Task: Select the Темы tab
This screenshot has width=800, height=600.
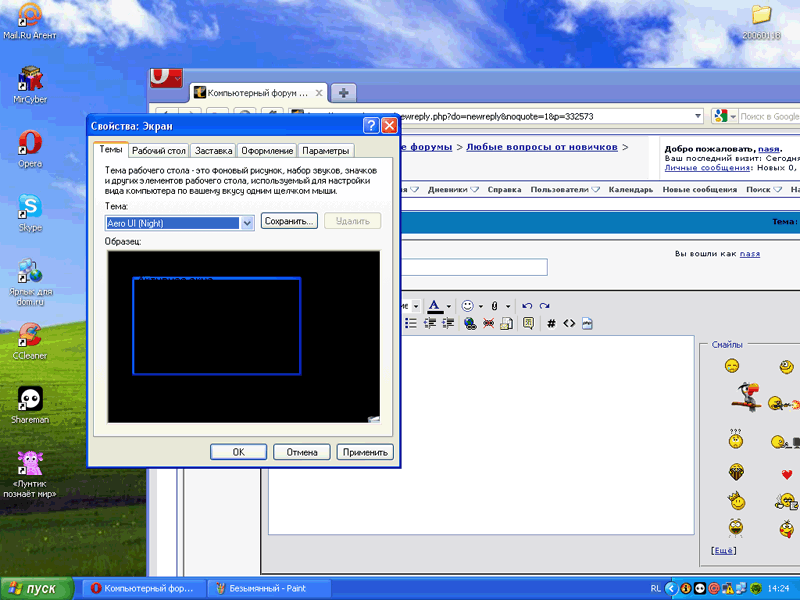Action: tap(110, 149)
